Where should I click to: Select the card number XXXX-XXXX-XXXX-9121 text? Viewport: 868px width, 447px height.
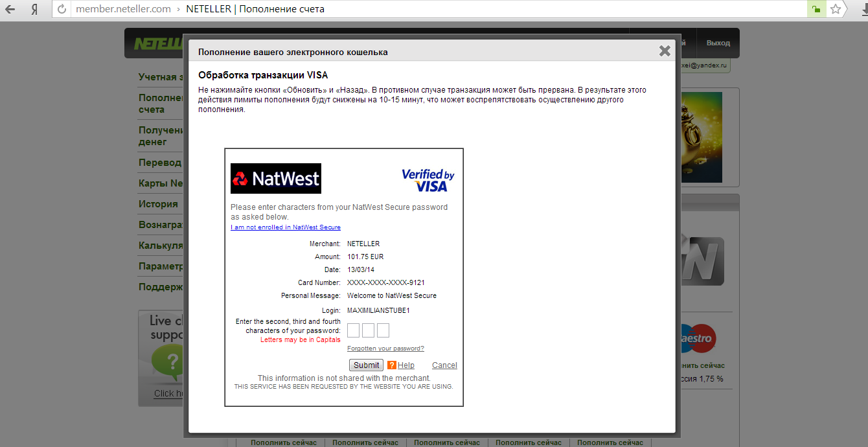(386, 282)
